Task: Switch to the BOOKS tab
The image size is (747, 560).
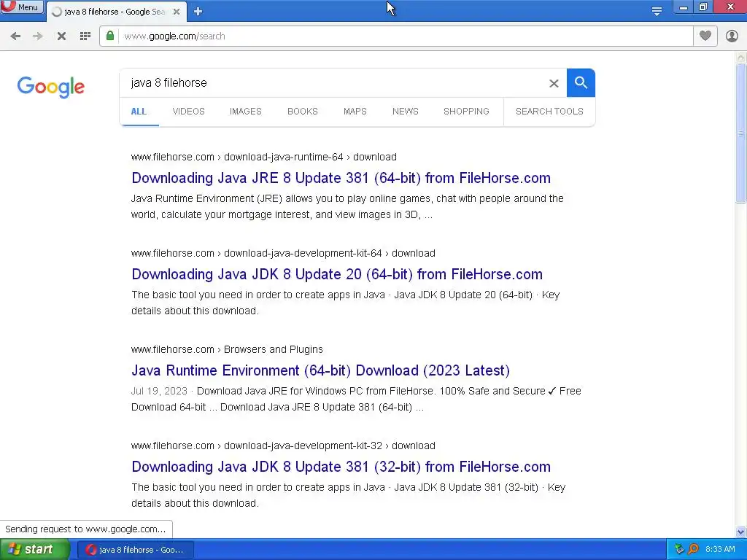Action: pyautogui.click(x=303, y=112)
